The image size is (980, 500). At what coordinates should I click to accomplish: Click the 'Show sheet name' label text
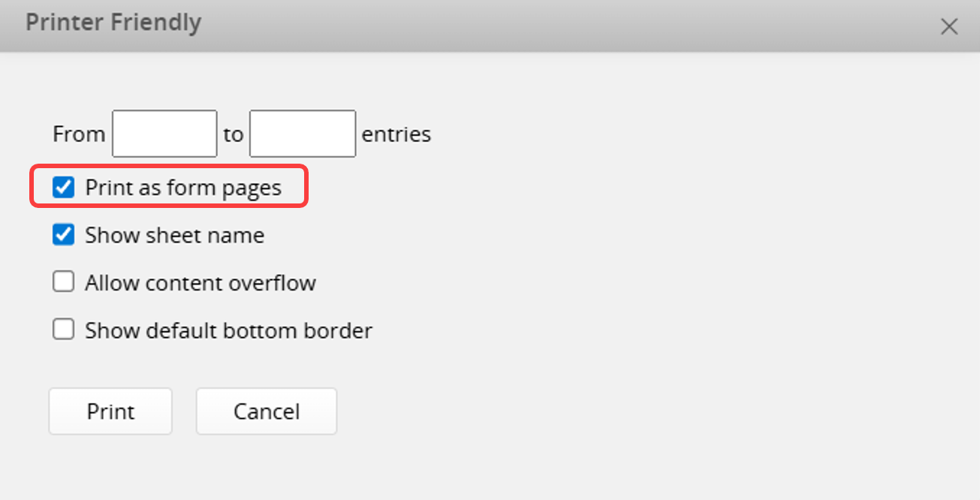tap(174, 236)
